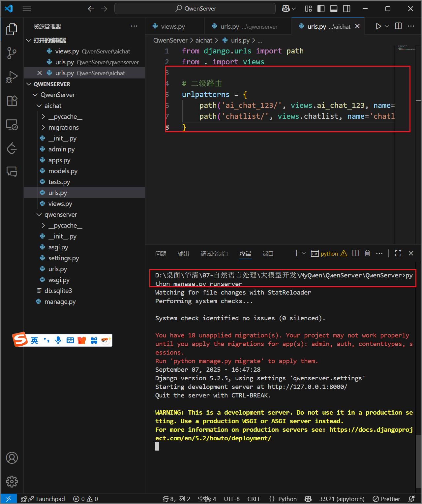Open the Source Control view
The height and width of the screenshot is (504, 422).
tap(12, 53)
